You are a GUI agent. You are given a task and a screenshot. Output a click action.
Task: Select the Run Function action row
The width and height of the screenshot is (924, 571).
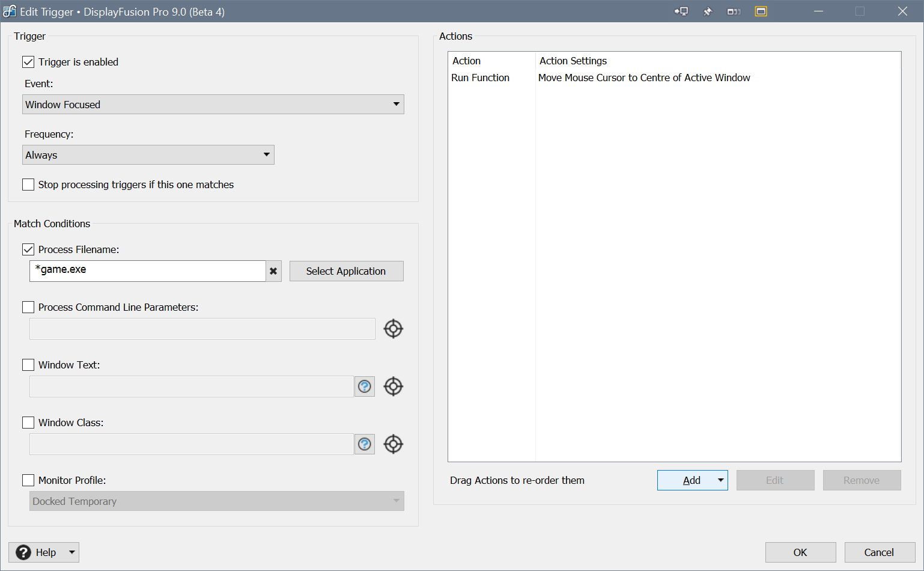click(481, 78)
